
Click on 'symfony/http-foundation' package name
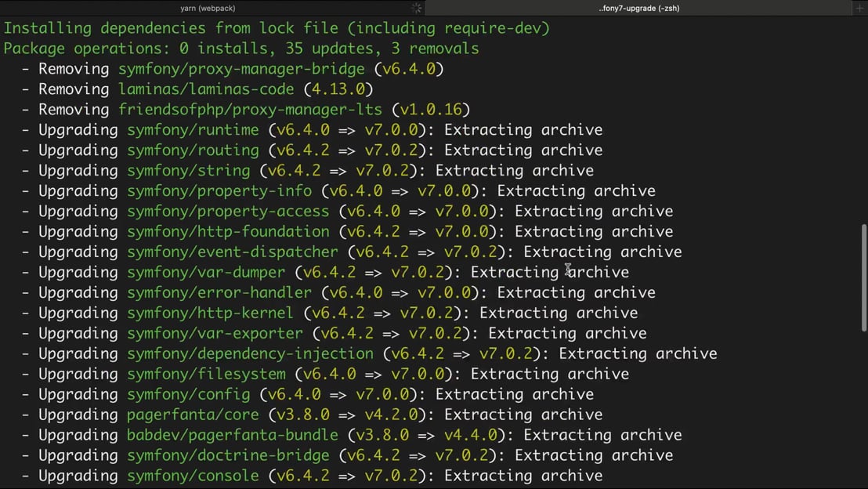[x=228, y=231]
